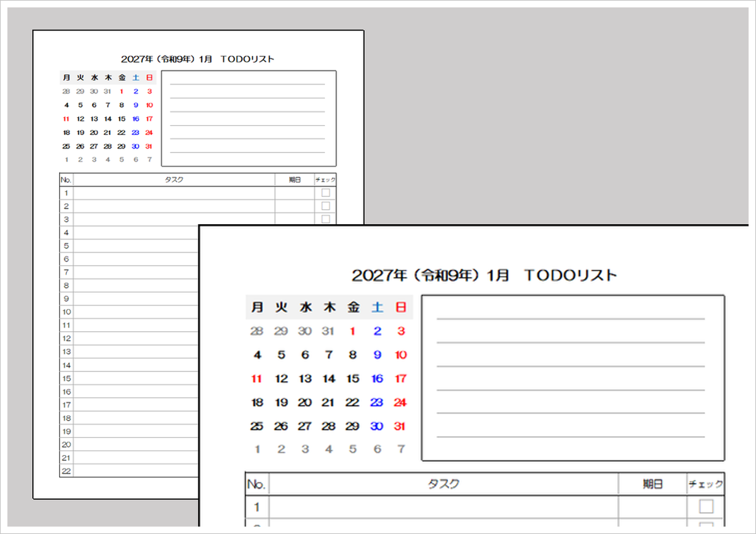Viewport: 756px width, 534px height.
Task: Click the "土" weekday header on small page calendar
Action: pos(135,78)
